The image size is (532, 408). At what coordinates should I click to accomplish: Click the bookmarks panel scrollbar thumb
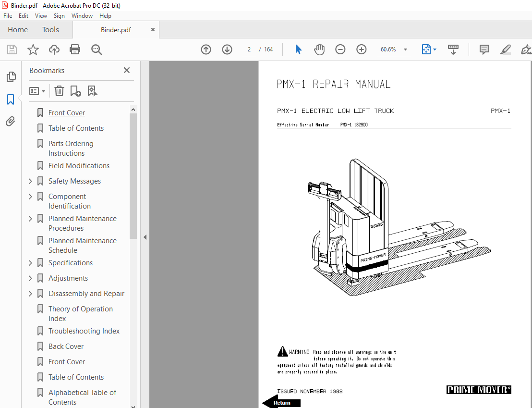(133, 176)
